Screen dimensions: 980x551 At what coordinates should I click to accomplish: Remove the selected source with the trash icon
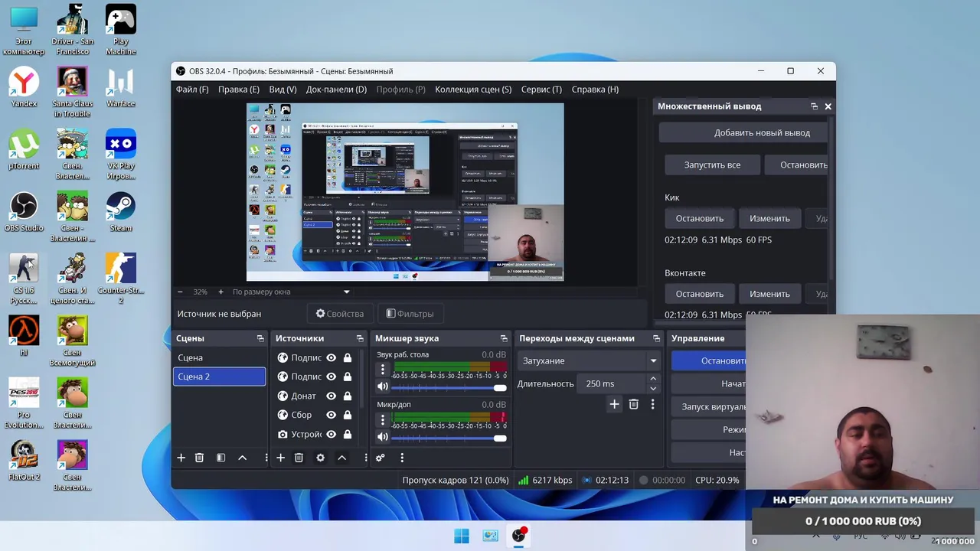click(x=299, y=458)
